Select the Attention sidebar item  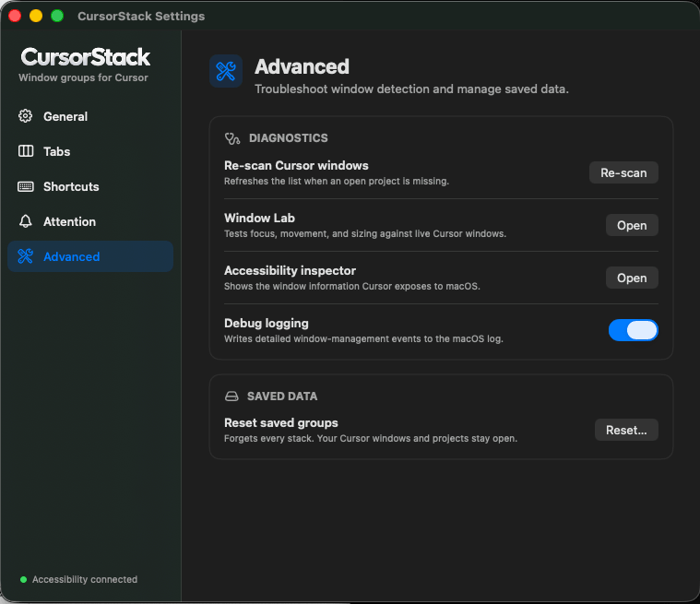point(90,221)
